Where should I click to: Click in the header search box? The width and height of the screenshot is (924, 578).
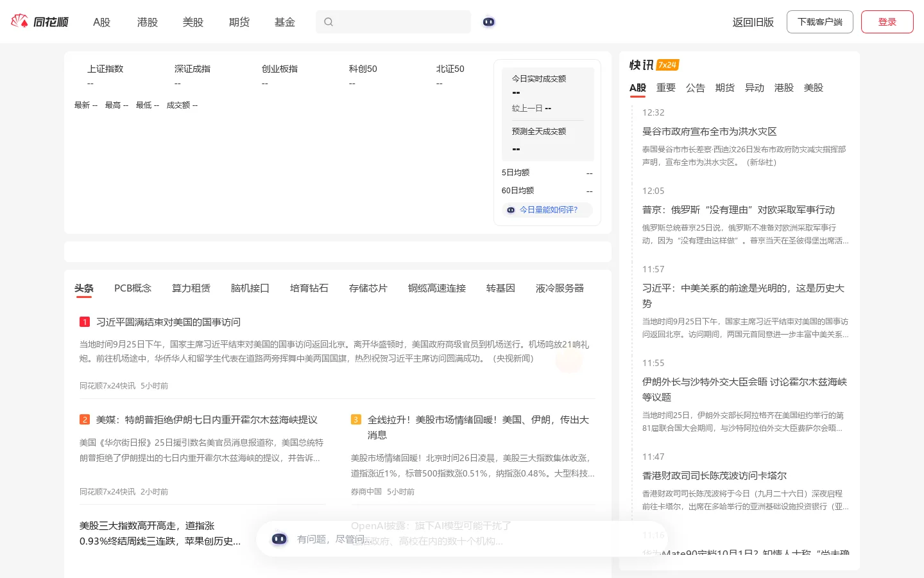[393, 22]
